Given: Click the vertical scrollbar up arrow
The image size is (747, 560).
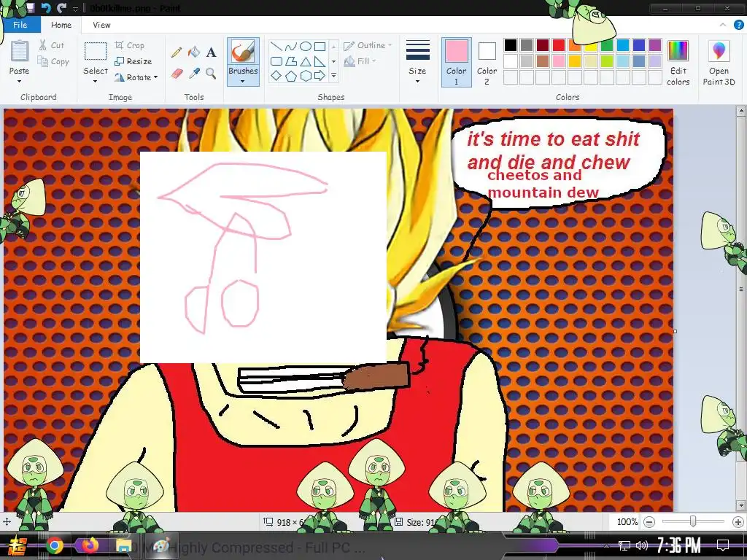Looking at the screenshot, I should [x=741, y=112].
